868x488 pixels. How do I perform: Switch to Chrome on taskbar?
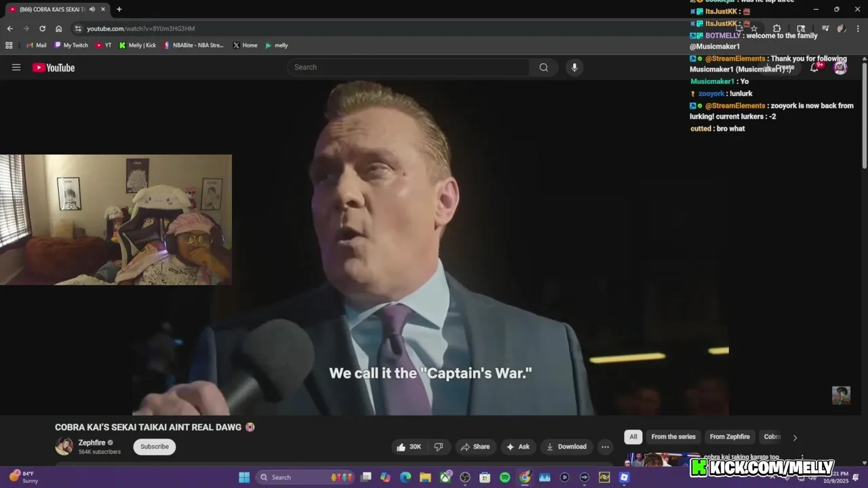click(x=525, y=477)
